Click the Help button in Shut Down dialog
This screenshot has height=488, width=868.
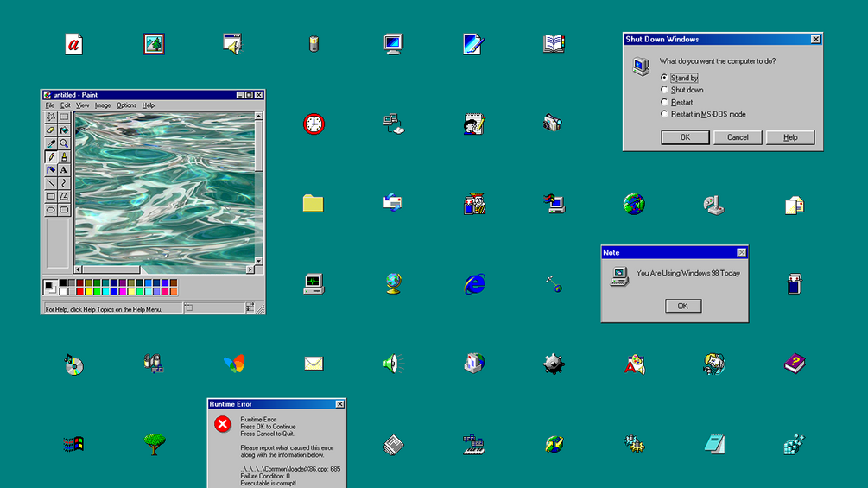click(x=790, y=137)
